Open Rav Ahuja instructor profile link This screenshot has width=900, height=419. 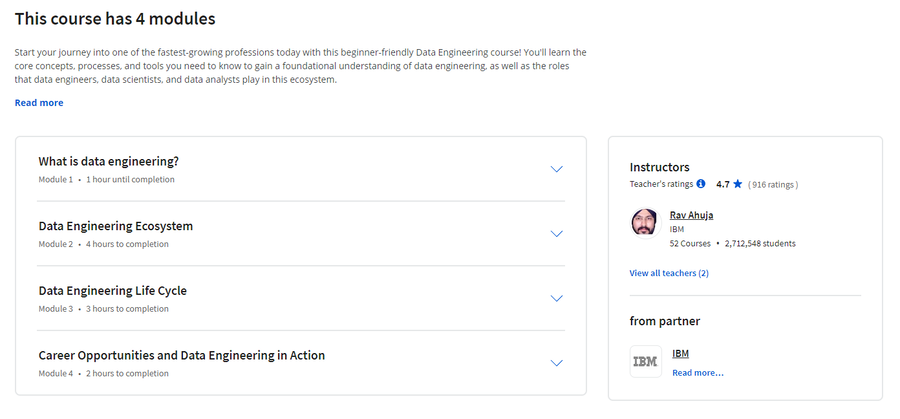tap(691, 215)
